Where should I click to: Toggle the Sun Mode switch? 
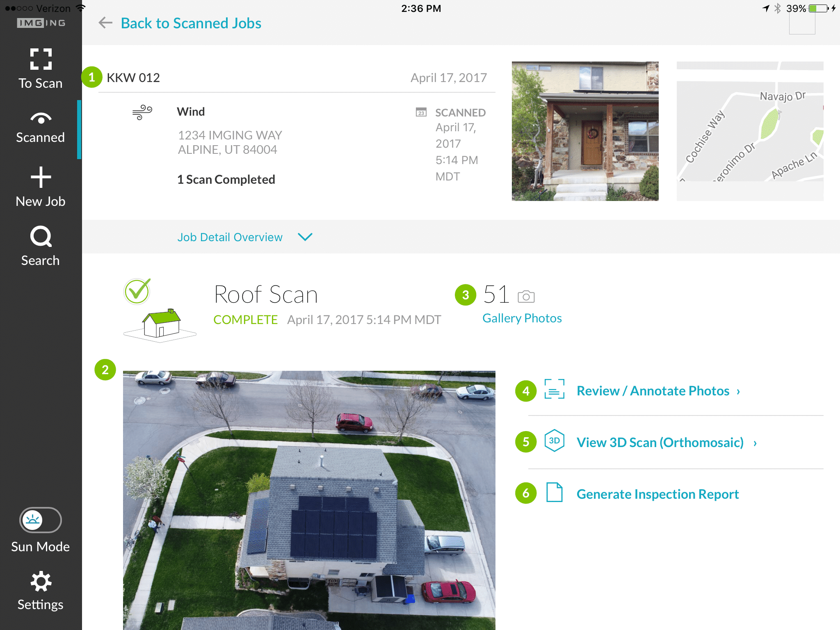(x=41, y=520)
